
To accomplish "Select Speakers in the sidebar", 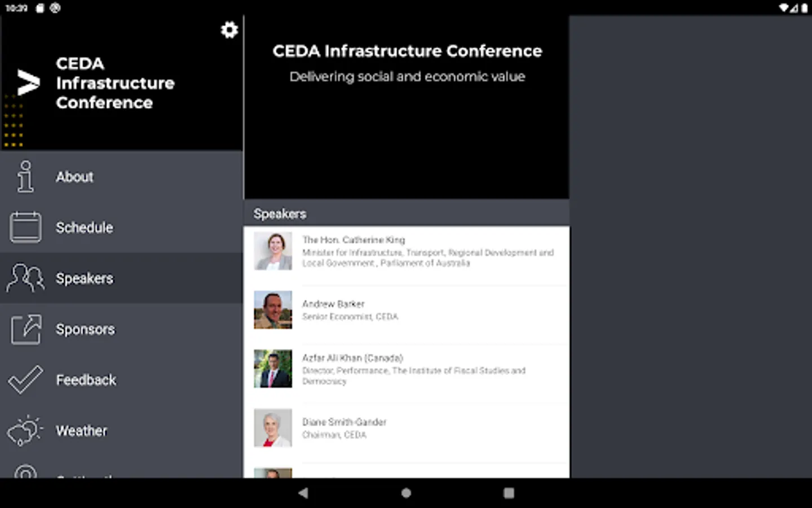I will coord(122,278).
